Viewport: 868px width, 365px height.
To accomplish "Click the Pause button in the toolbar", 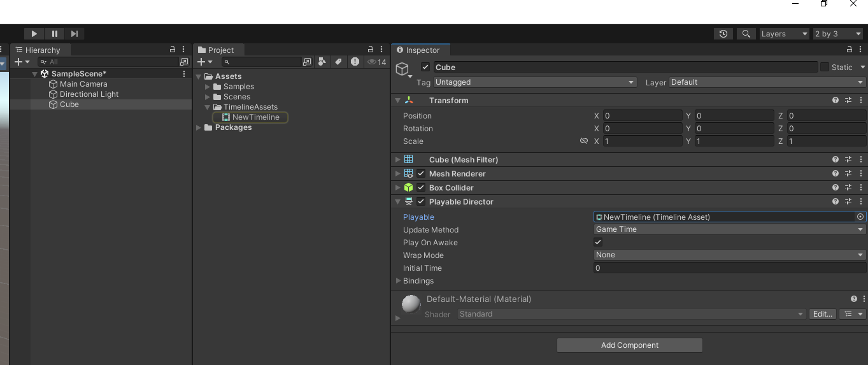I will coord(54,34).
